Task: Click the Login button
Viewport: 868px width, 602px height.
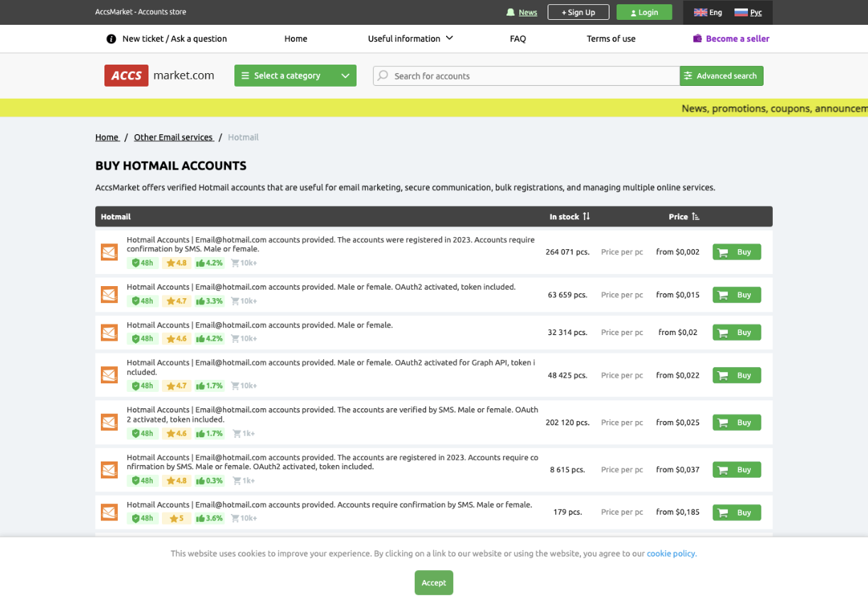Action: pyautogui.click(x=644, y=12)
